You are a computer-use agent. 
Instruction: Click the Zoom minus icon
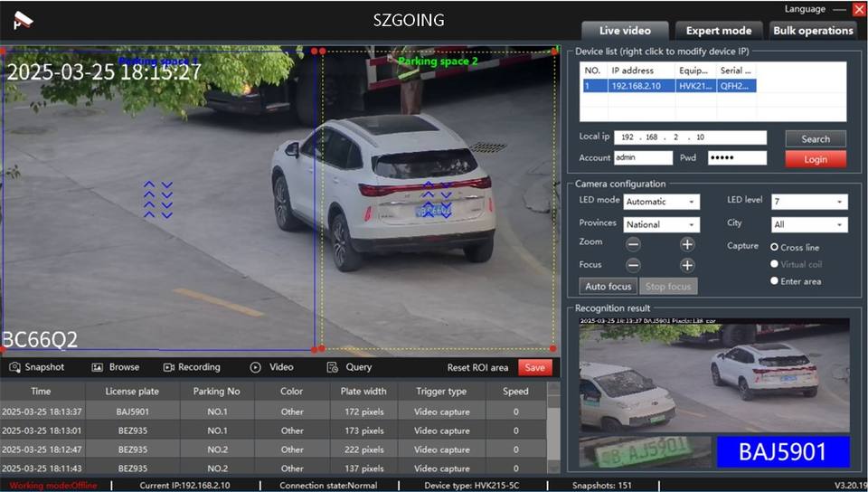[x=634, y=244]
